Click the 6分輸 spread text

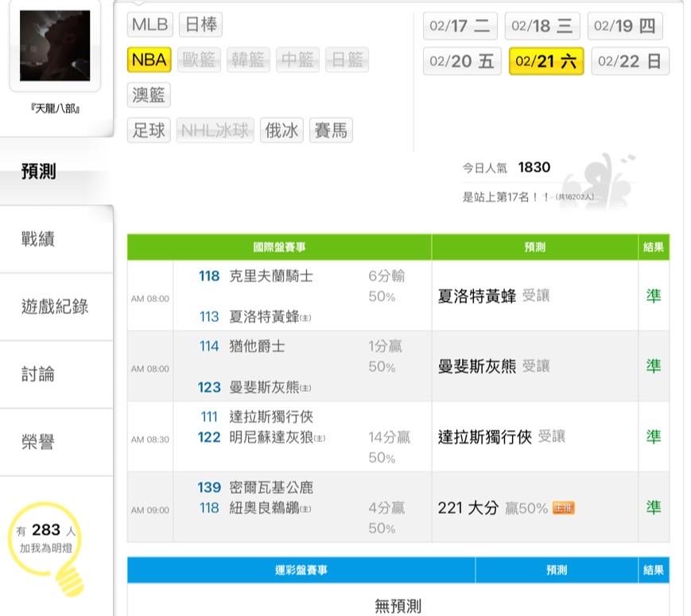pyautogui.click(x=386, y=277)
